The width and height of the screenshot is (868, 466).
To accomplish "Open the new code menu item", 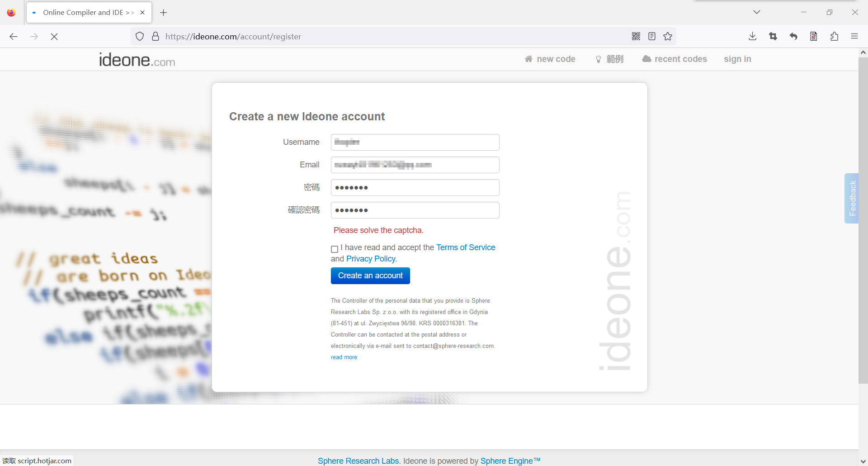I will pyautogui.click(x=550, y=59).
